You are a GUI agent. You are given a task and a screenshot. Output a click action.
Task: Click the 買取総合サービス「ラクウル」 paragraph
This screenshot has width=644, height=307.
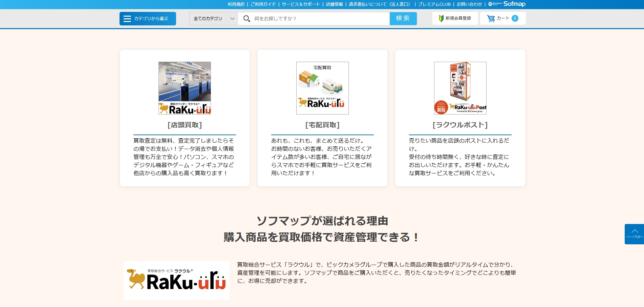377,273
